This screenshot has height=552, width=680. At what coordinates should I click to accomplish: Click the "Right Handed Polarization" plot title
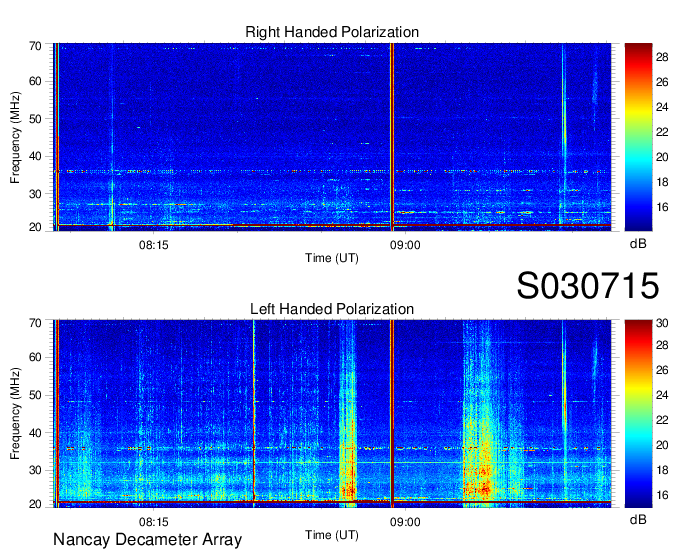coord(332,32)
